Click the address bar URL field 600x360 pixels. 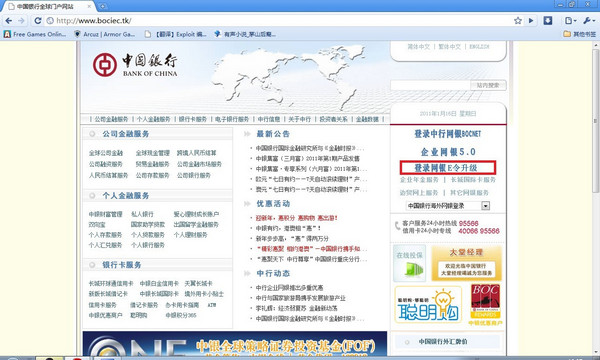point(279,21)
